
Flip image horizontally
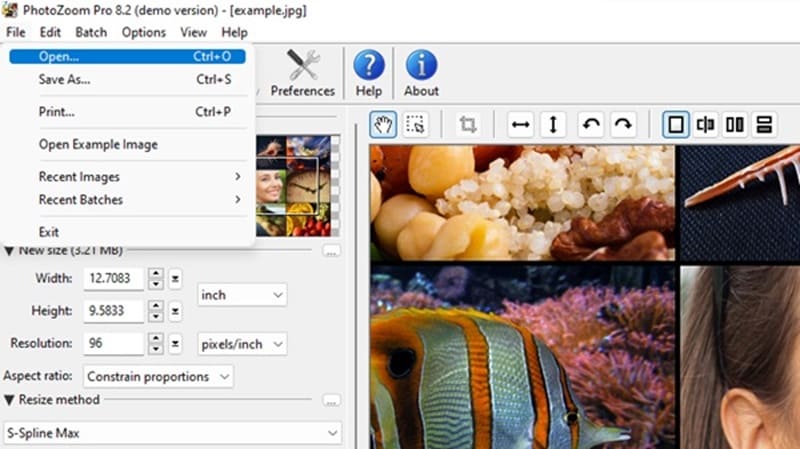click(x=520, y=124)
